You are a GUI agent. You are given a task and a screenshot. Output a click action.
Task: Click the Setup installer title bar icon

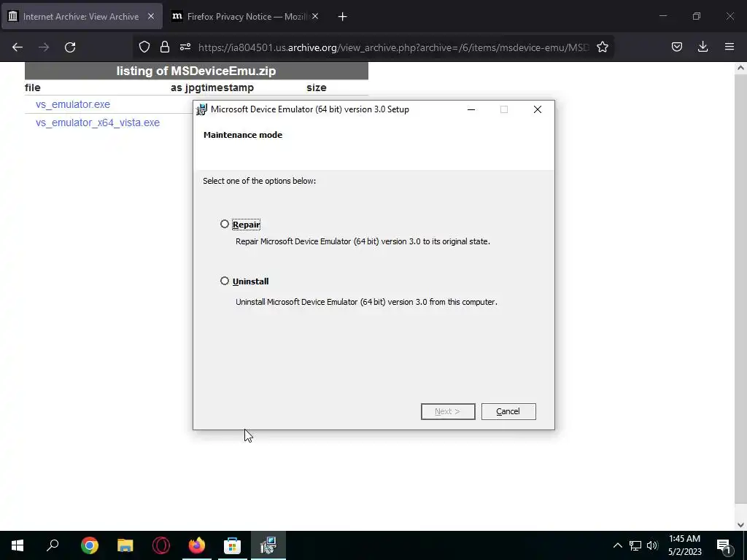pos(202,109)
